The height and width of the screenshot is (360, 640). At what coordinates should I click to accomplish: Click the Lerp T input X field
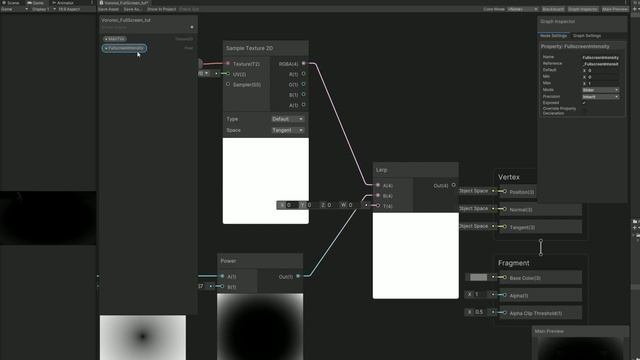coord(291,205)
